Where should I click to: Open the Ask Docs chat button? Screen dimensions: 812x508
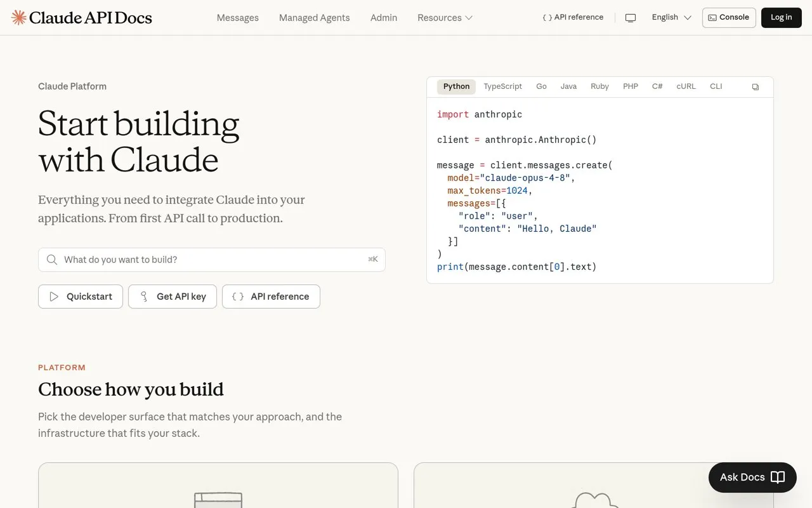tap(752, 478)
